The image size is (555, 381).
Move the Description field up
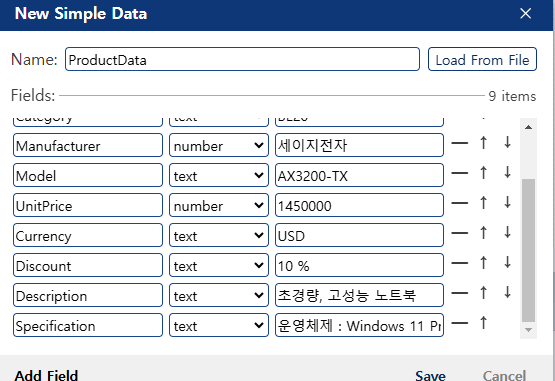pos(484,293)
